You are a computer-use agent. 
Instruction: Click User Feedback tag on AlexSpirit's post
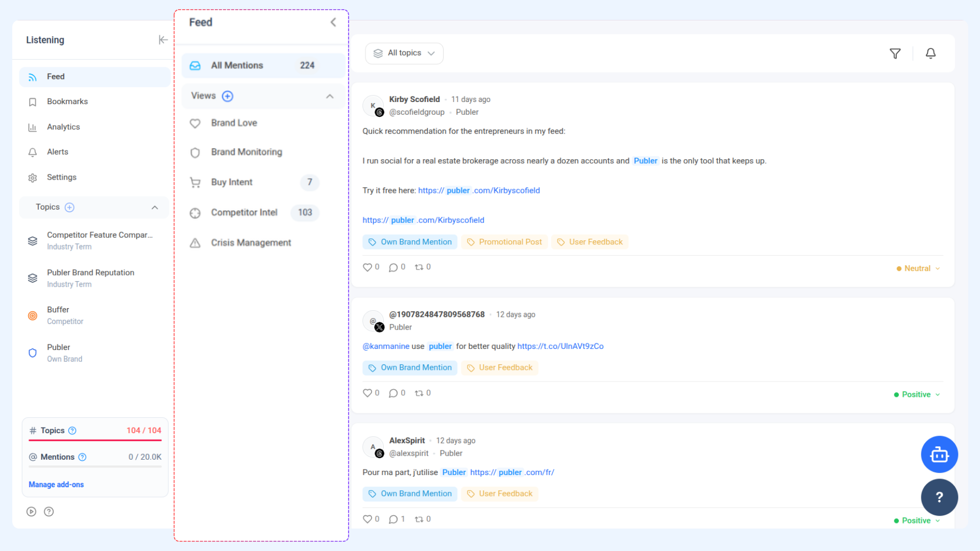pos(500,493)
